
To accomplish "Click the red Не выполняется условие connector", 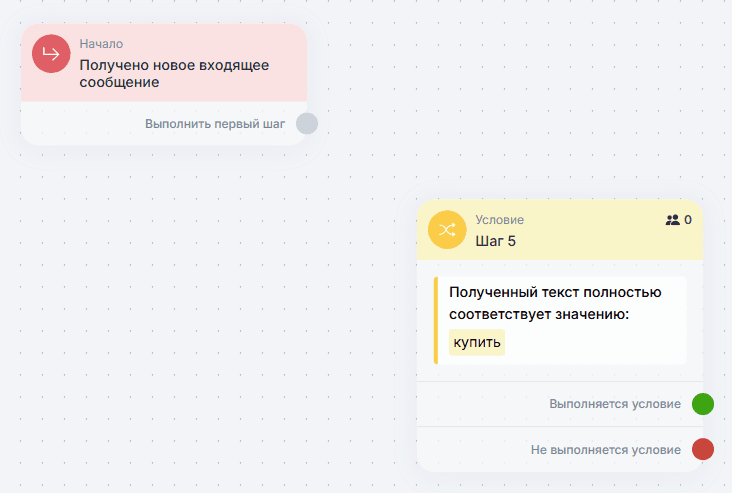I will tap(703, 449).
